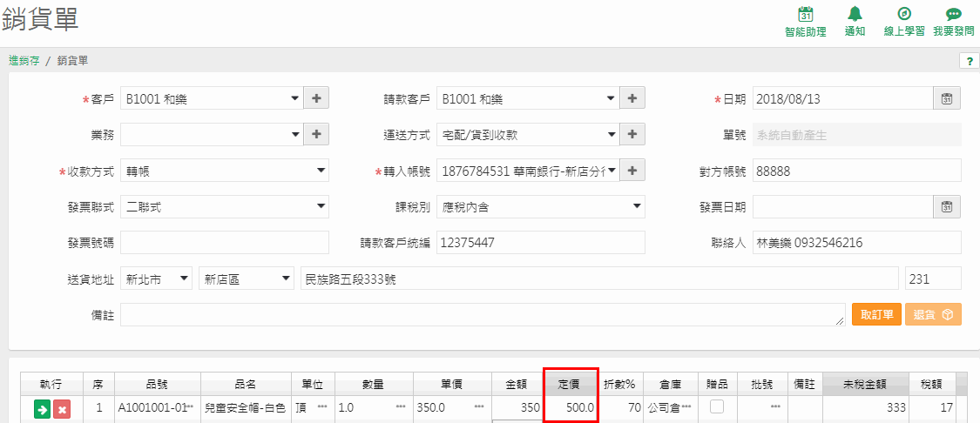Click the address field 民族路五段333號

tap(600, 279)
